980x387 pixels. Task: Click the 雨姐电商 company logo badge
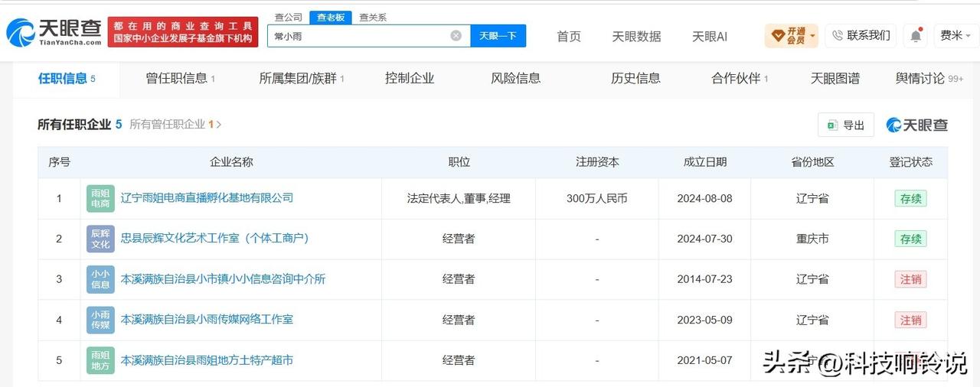coord(100,198)
